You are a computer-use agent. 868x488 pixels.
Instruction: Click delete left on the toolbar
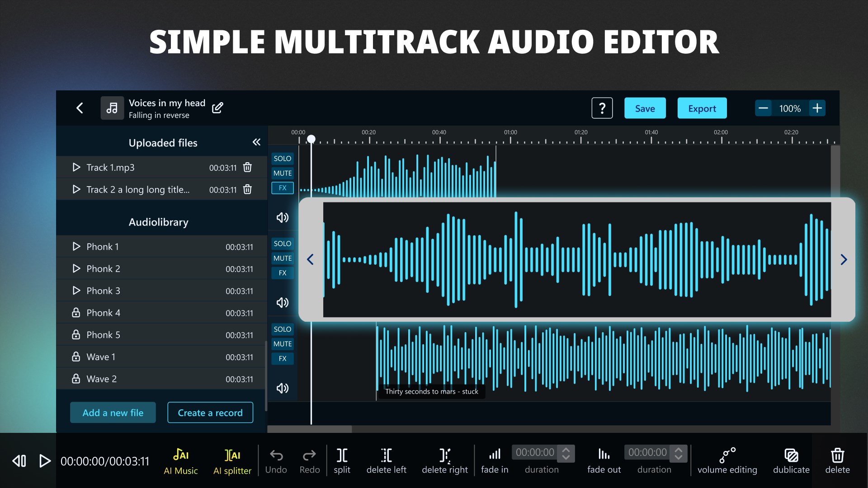[387, 460]
